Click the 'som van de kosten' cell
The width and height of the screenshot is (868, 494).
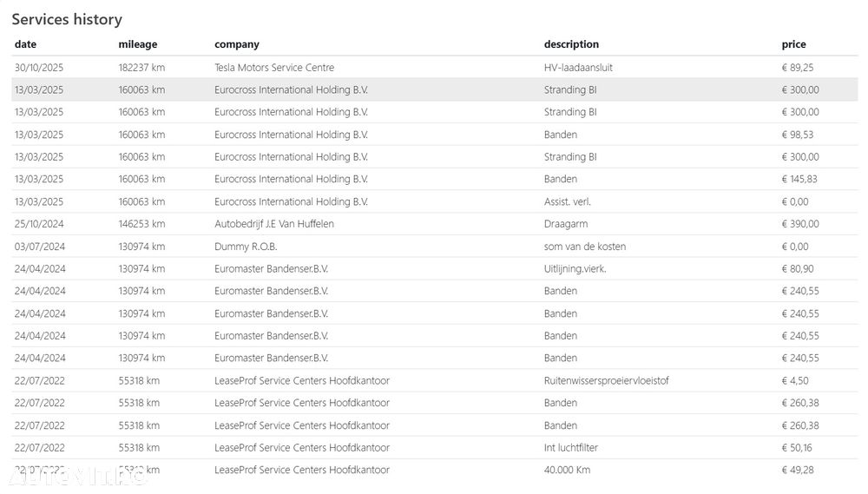tap(584, 247)
